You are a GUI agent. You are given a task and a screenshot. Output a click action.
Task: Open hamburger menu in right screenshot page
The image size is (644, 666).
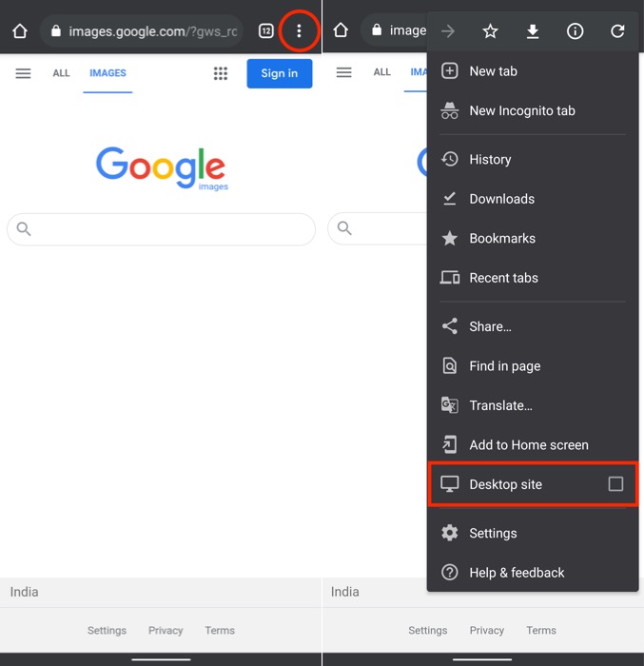click(x=343, y=72)
